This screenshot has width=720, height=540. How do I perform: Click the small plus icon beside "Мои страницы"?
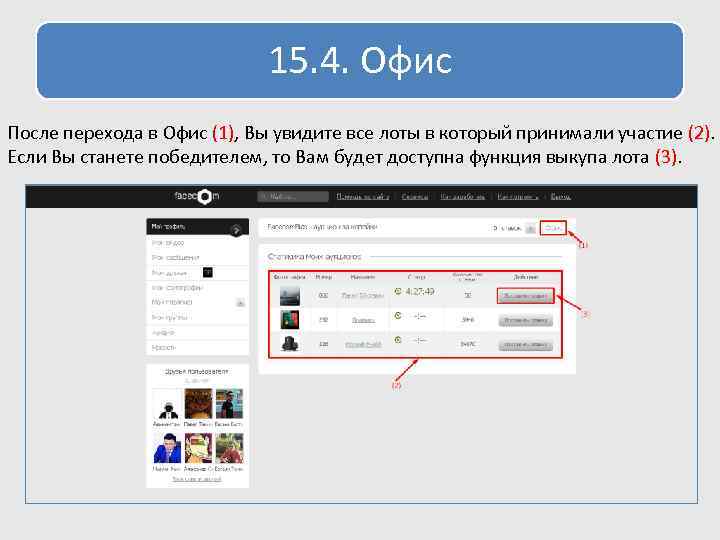tap(240, 303)
